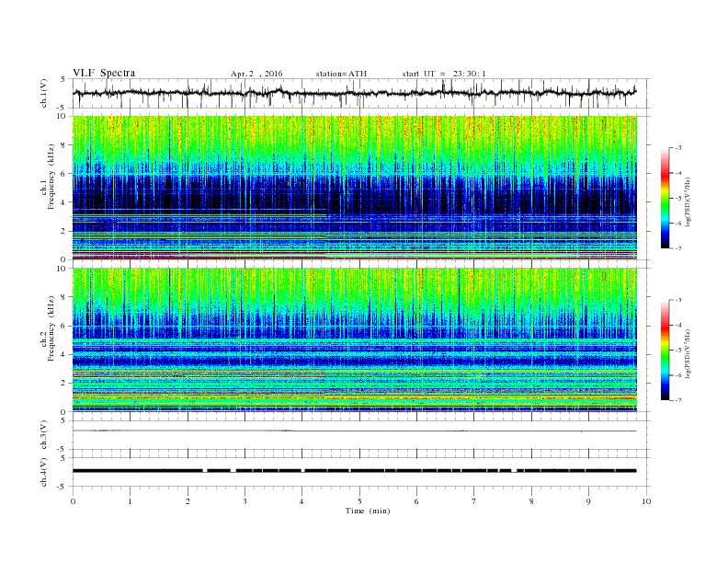The width and height of the screenshot is (728, 563).
Task: Click the '6' kHz tick on ch.1 spectrogram
Action: [63, 174]
